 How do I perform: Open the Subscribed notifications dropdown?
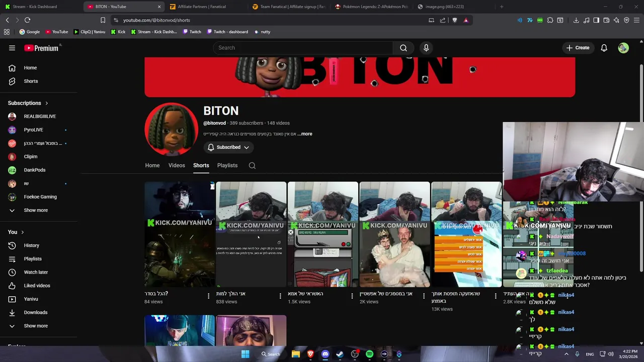(228, 147)
